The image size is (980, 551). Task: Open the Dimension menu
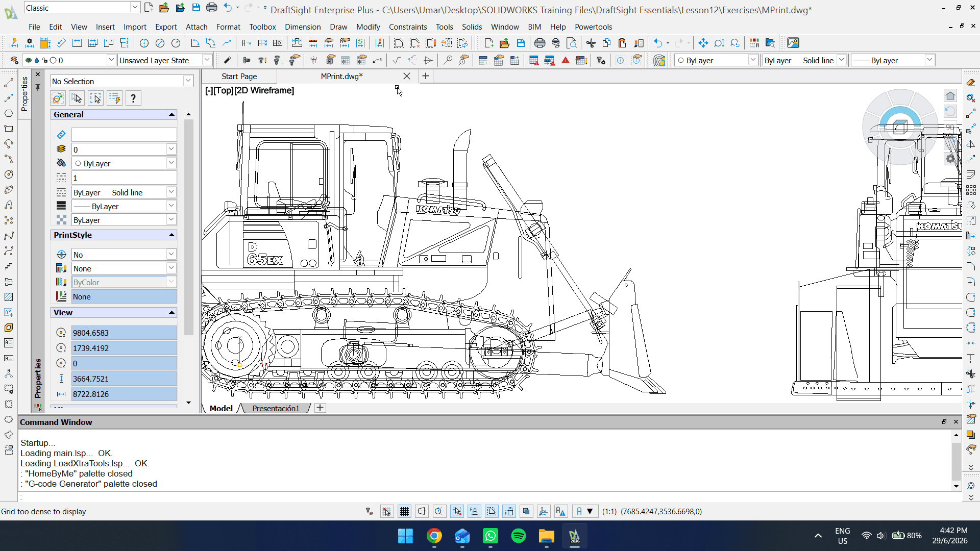(303, 27)
